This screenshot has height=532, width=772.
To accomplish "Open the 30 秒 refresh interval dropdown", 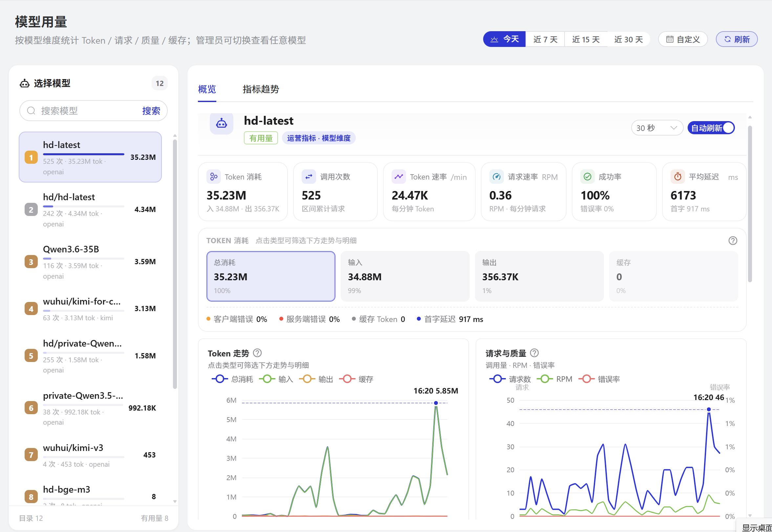I will (657, 128).
